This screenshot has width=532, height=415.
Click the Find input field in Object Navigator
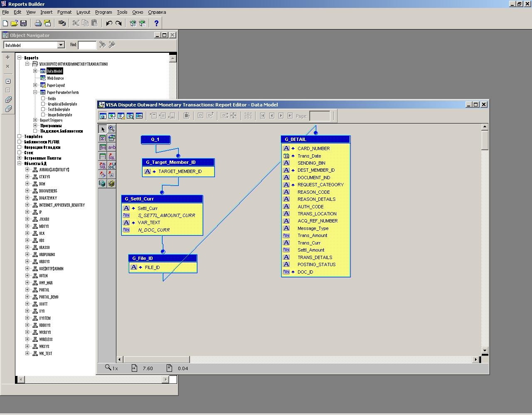[x=87, y=45]
